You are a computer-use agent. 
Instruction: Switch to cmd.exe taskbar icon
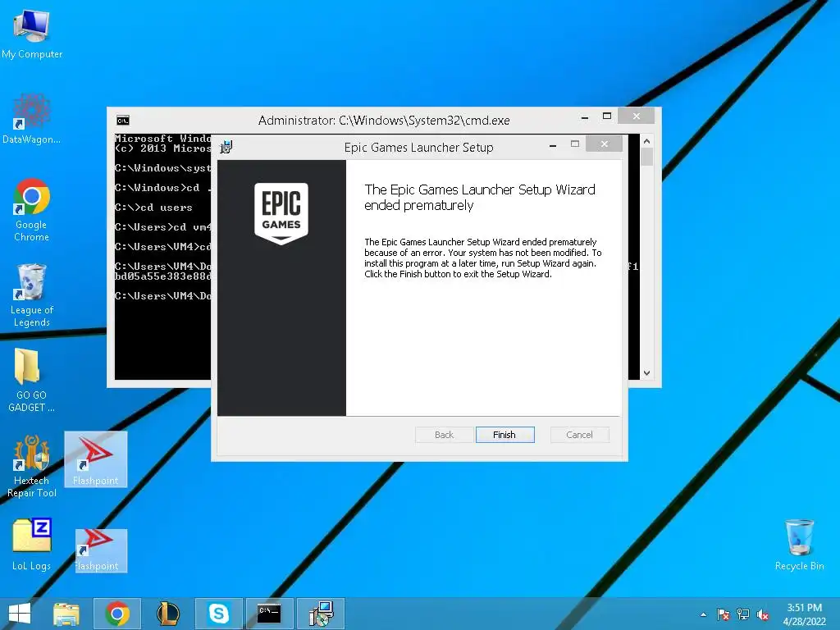[x=269, y=614]
